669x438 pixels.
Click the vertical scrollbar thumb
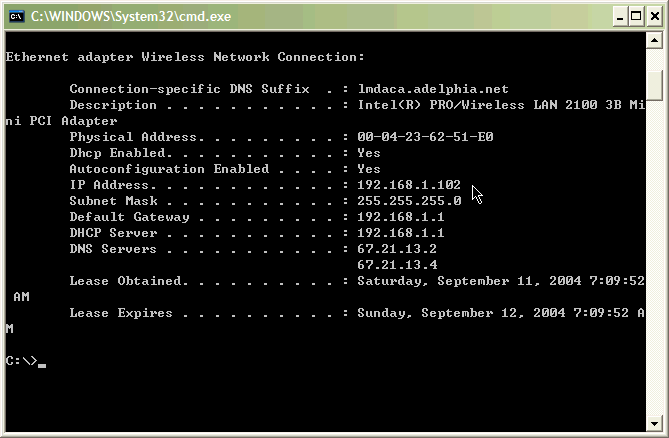[654, 85]
